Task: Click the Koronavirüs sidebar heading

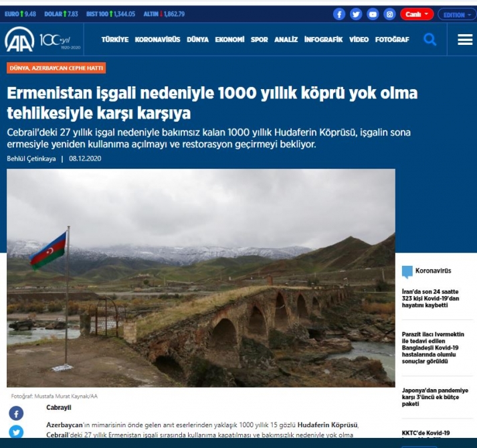Action: [434, 271]
